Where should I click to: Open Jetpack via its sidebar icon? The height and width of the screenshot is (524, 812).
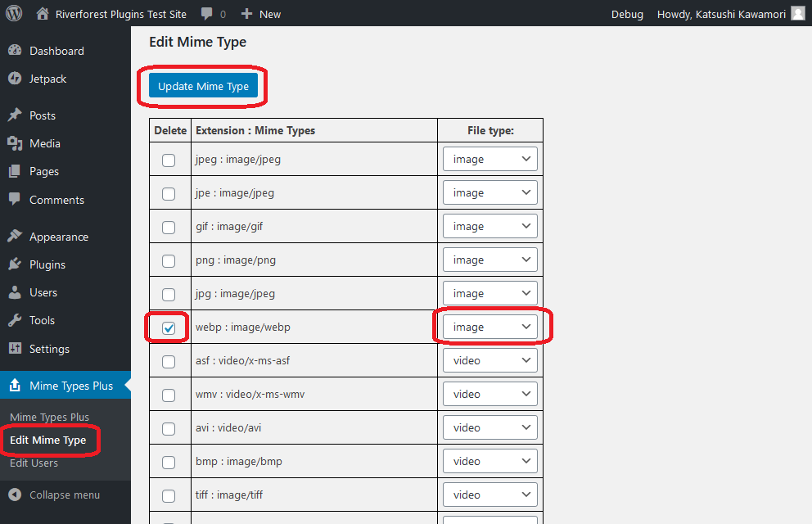tap(15, 79)
